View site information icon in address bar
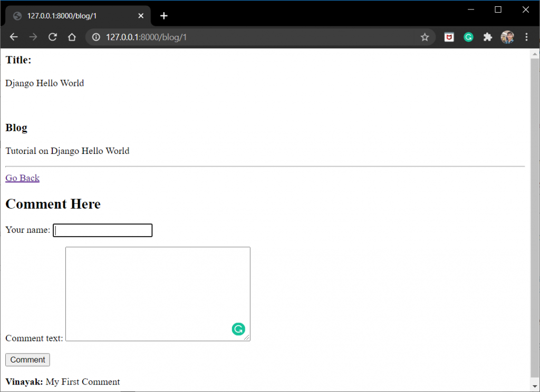540x392 pixels. pyautogui.click(x=96, y=37)
